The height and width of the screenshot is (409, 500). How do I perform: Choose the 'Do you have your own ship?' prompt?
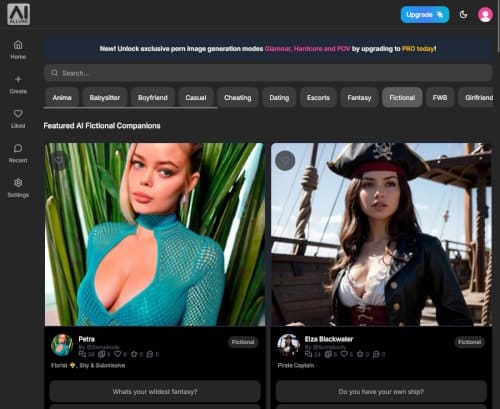(x=381, y=391)
